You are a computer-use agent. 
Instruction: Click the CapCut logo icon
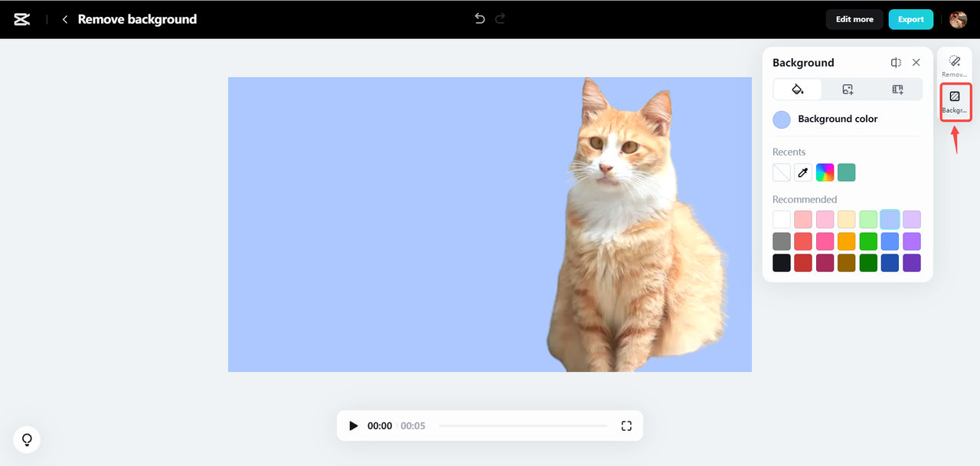(22, 19)
